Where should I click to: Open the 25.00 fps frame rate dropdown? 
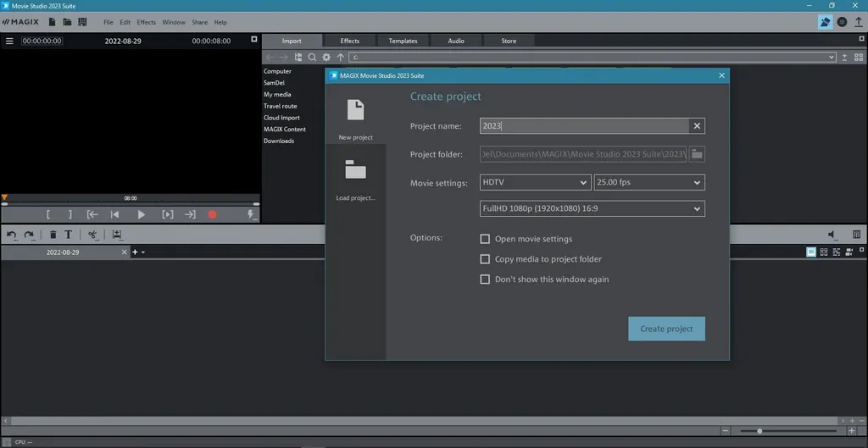click(x=649, y=183)
